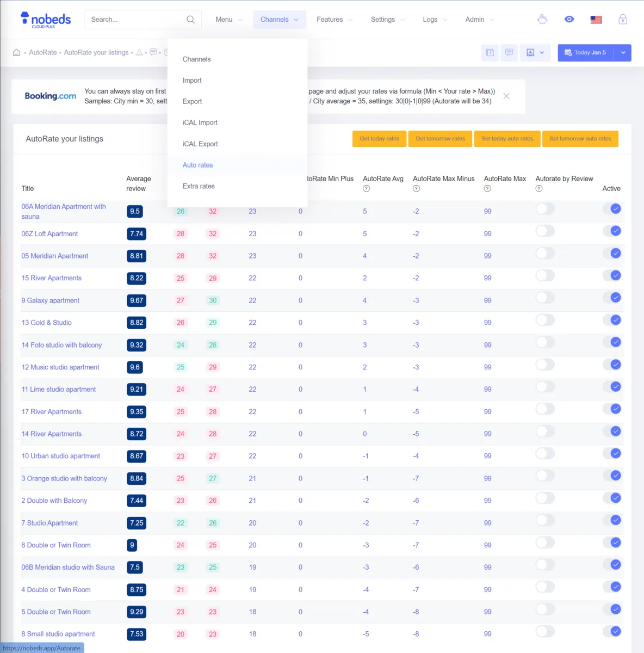Toggle Autorate by Review for 8 Small studio apartment
Screen dimensions: 644x653
click(x=545, y=632)
